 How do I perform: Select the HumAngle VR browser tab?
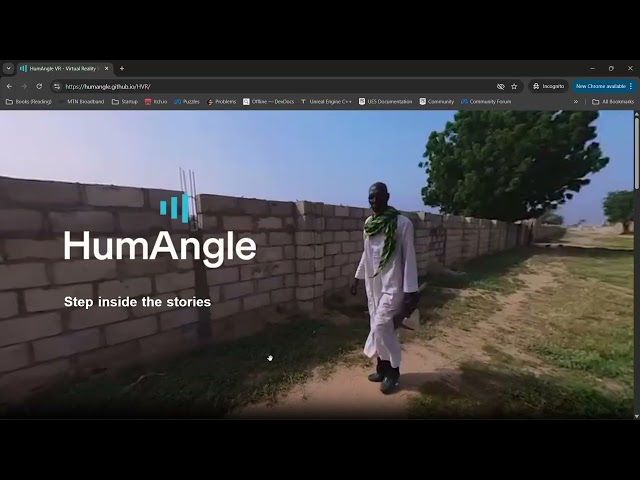pos(62,69)
